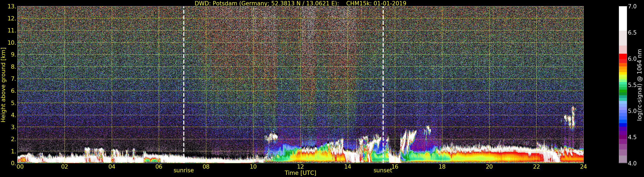644x177 pixels.
Task: Click the 00 hour tick on the time axis
Action: pos(20,167)
